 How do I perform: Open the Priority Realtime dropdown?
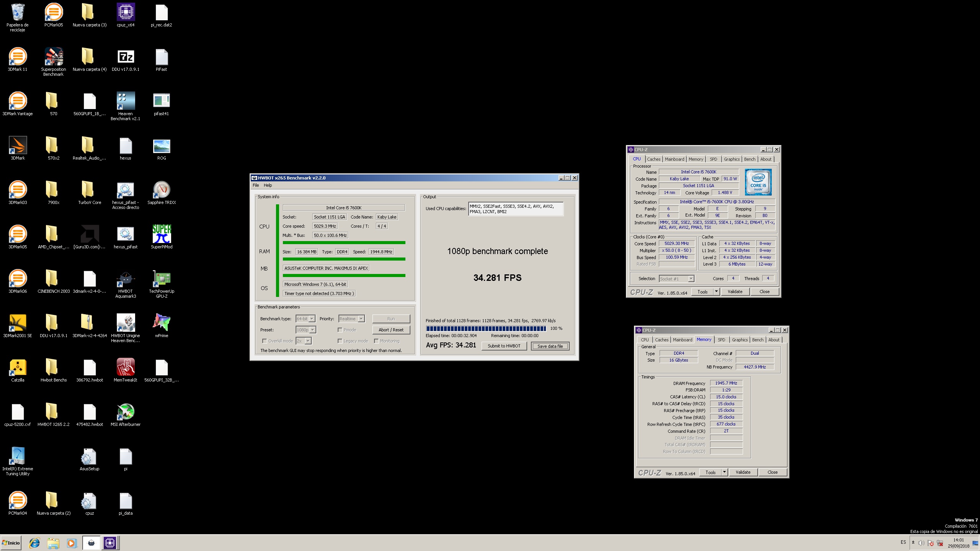tap(351, 319)
